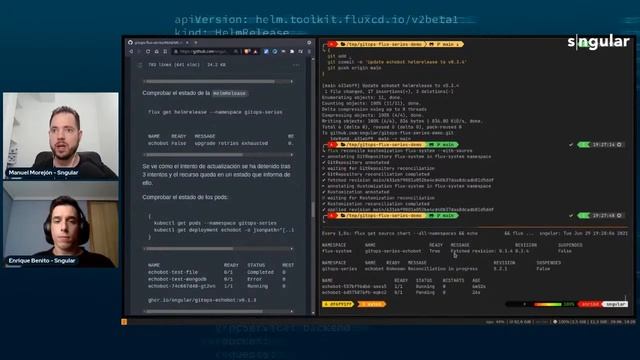Select Enrique Benito's video tile
Screen dimensions: 640x360
[61, 224]
